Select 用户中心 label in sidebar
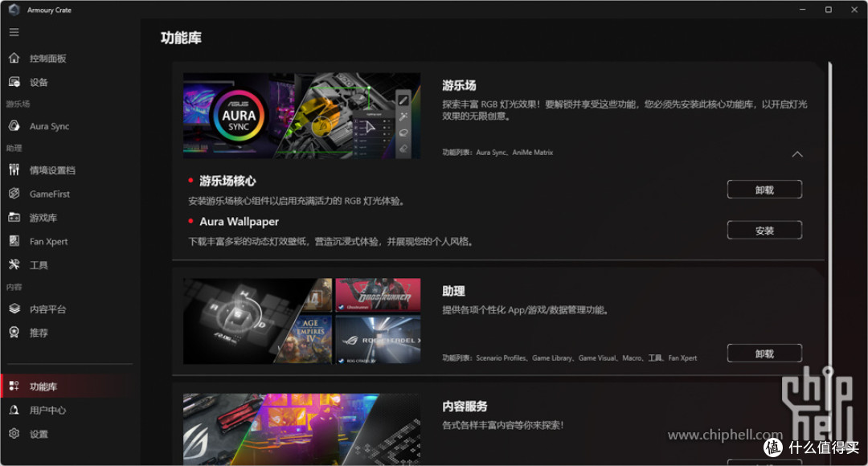This screenshot has height=466, width=868. pos(47,410)
